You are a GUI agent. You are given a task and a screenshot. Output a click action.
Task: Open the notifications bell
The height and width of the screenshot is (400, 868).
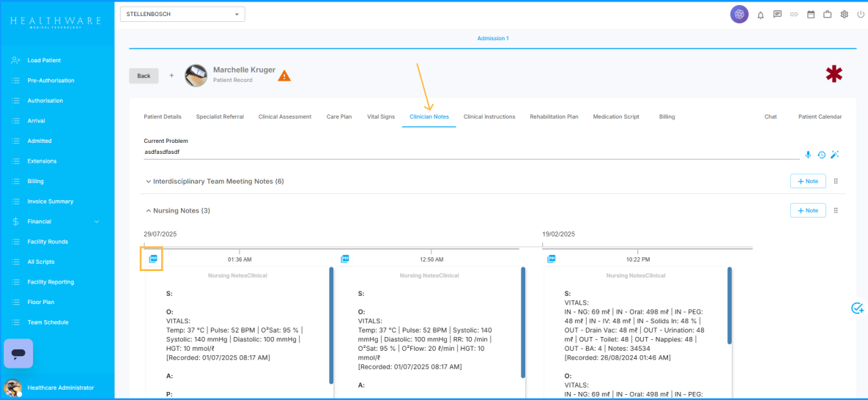760,15
